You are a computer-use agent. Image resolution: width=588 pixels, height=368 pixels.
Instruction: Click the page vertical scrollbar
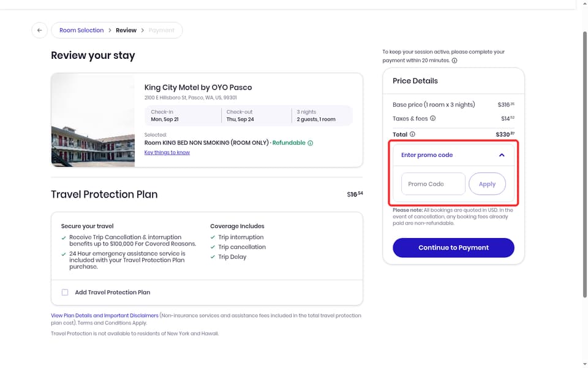coord(584,164)
